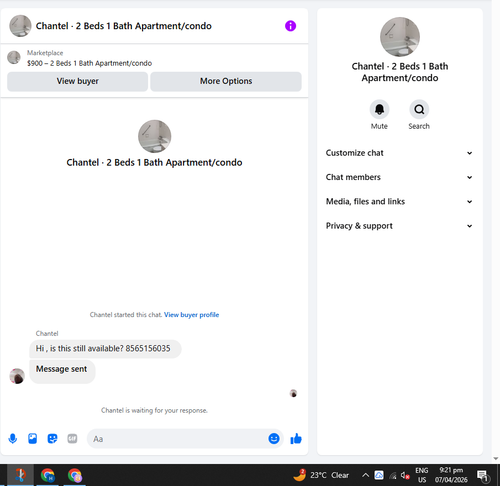
Task: Click Marketplace listing small thumbnail
Action: (14, 57)
